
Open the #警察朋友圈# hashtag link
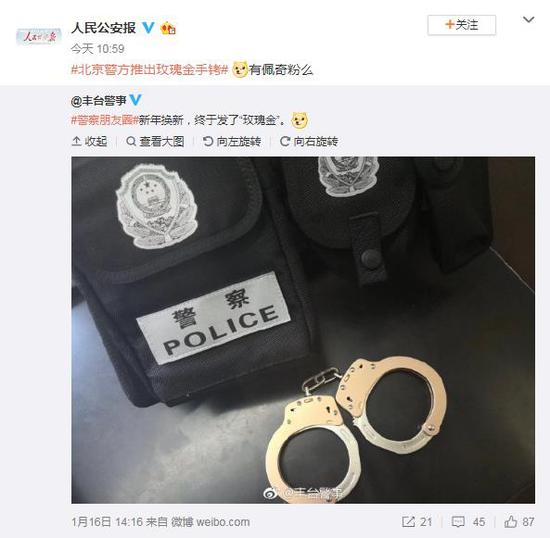[105, 120]
